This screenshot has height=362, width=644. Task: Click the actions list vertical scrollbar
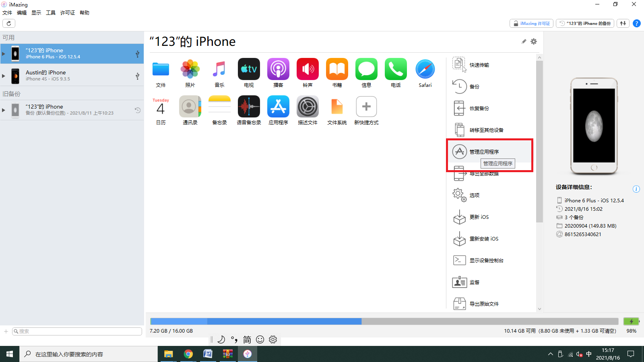click(x=539, y=141)
